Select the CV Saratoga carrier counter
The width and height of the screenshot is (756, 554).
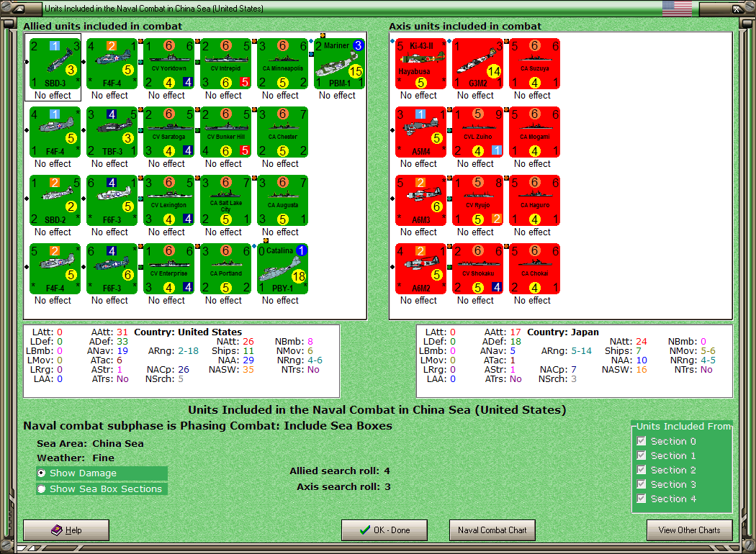point(168,132)
